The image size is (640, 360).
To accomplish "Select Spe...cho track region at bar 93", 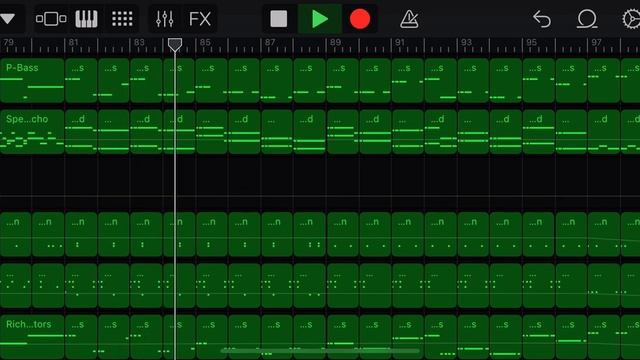I will [473, 132].
